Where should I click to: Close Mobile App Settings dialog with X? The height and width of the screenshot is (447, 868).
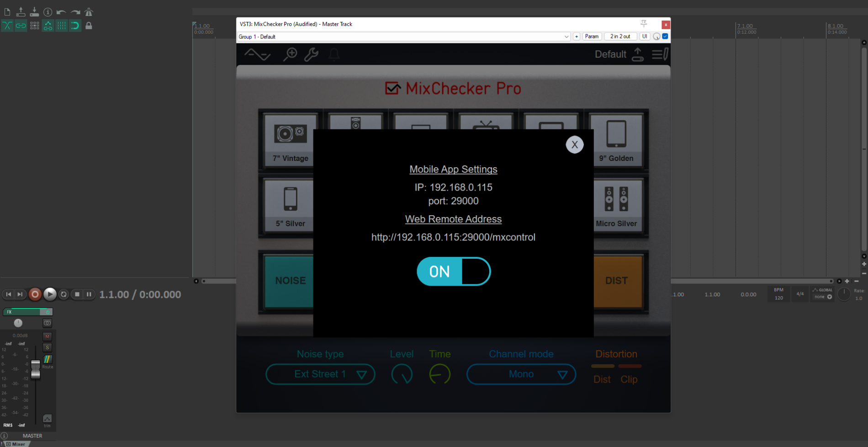575,145
